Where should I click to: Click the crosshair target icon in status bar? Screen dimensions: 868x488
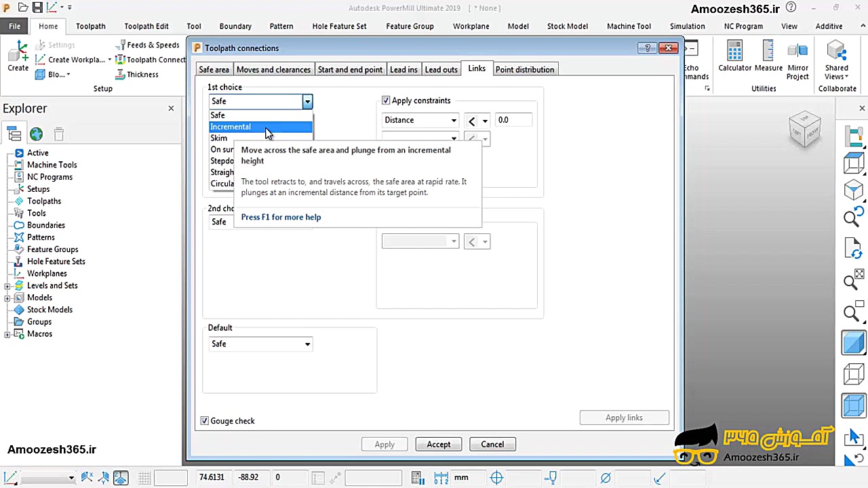pos(496,478)
